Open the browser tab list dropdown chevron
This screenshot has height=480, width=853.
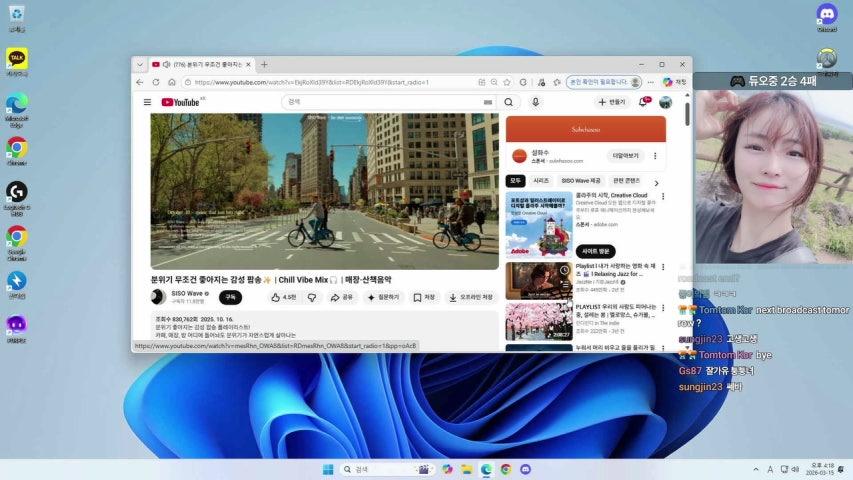coord(139,64)
